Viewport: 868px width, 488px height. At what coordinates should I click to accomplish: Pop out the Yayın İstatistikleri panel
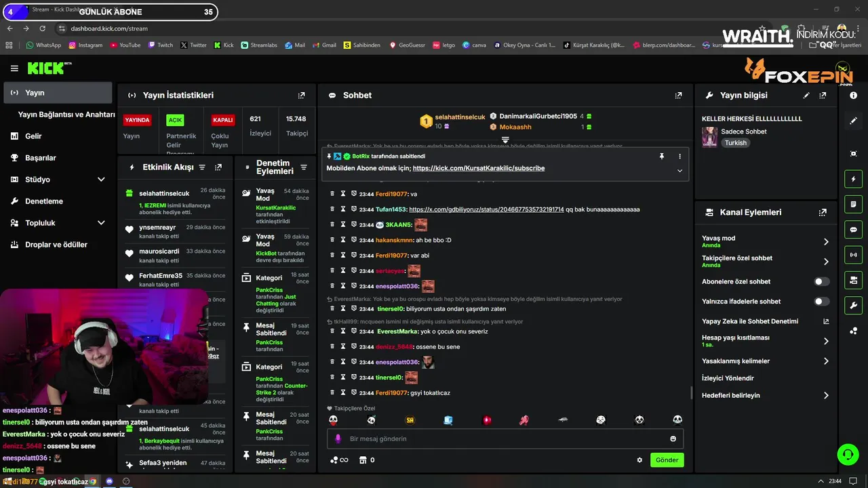[302, 96]
